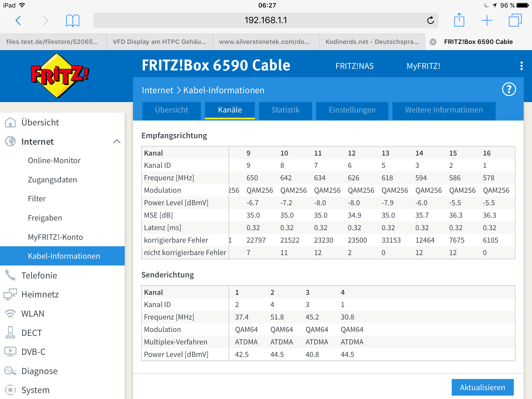Switch to www.silverstonetek.com browser tab

click(x=266, y=42)
